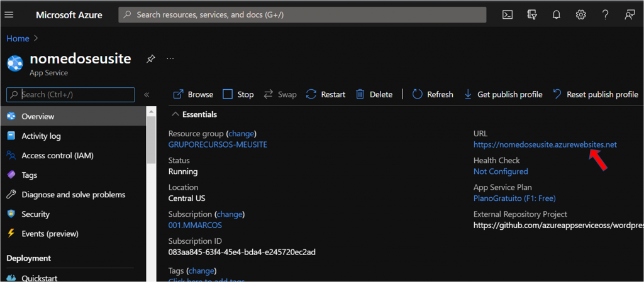Open the 001.MMARCOS subscription

coord(195,225)
